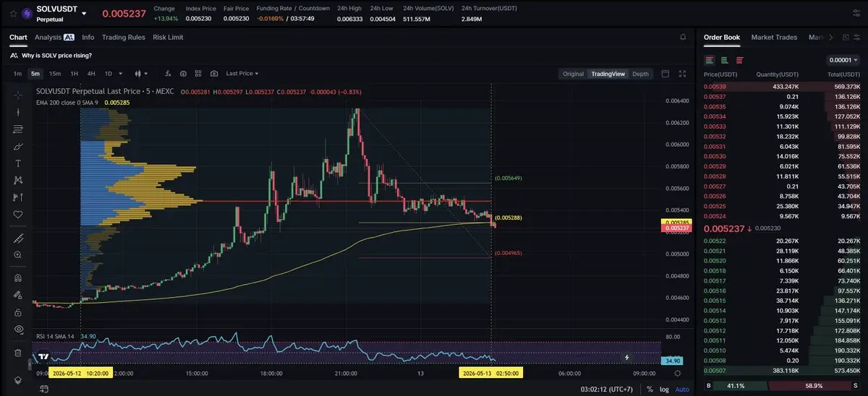Screen dimensions: 868x396
Task: Open the SOLVUSDT pair selector dropdown
Action: [x=85, y=14]
